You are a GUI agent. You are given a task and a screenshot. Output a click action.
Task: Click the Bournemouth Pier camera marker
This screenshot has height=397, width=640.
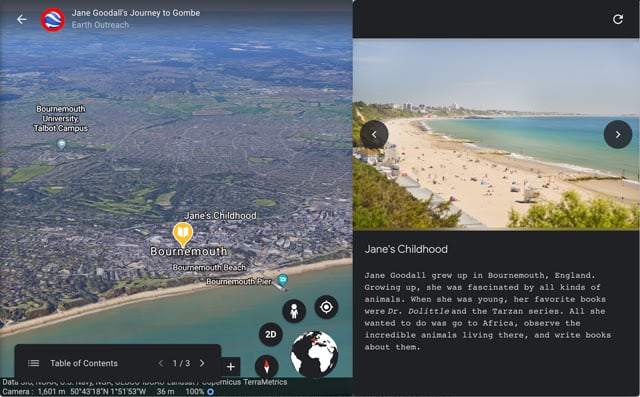[x=282, y=280]
